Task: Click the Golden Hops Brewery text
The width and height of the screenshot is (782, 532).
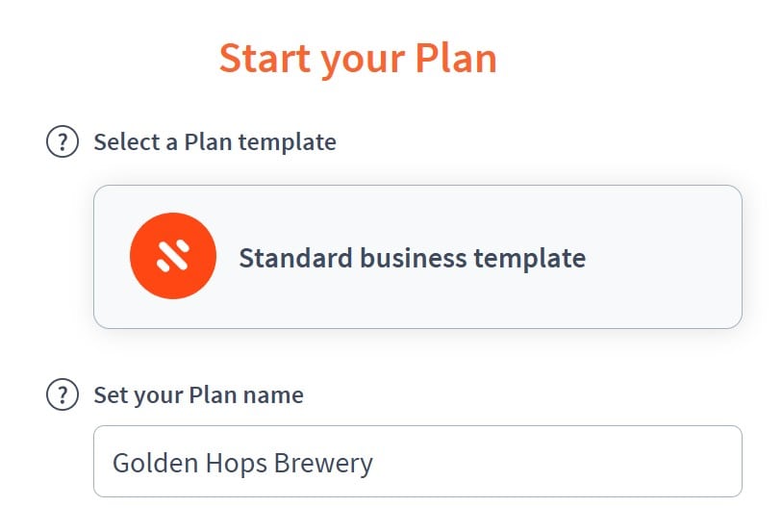Action: [242, 463]
